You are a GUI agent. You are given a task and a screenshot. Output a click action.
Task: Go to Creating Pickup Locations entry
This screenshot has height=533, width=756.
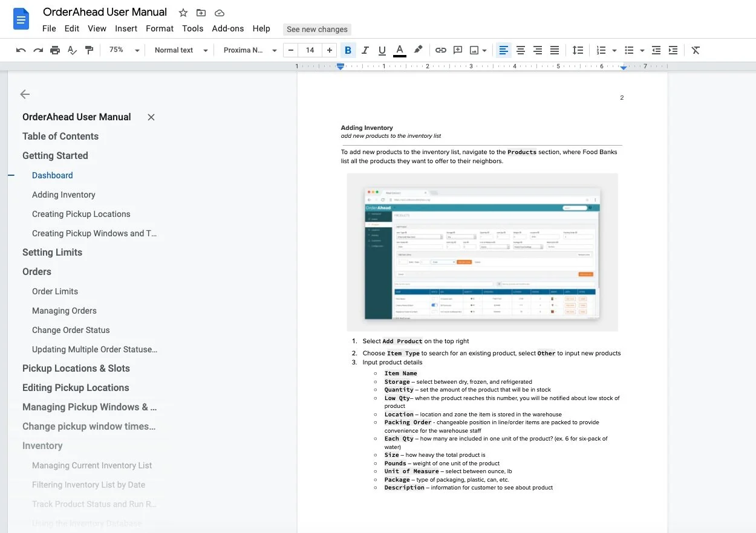click(x=81, y=214)
